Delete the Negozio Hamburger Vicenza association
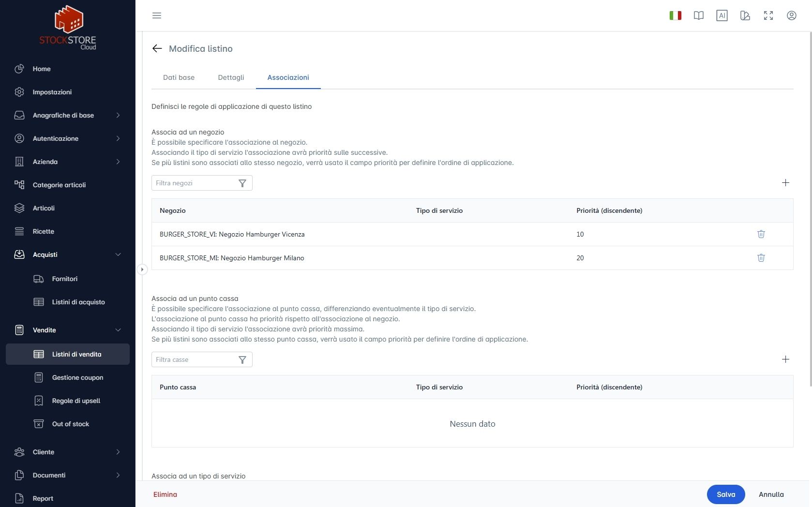The height and width of the screenshot is (507, 812). [761, 234]
